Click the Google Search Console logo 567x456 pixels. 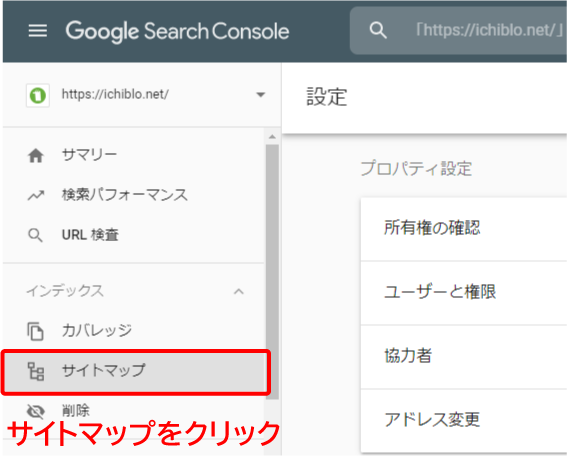pos(177,31)
